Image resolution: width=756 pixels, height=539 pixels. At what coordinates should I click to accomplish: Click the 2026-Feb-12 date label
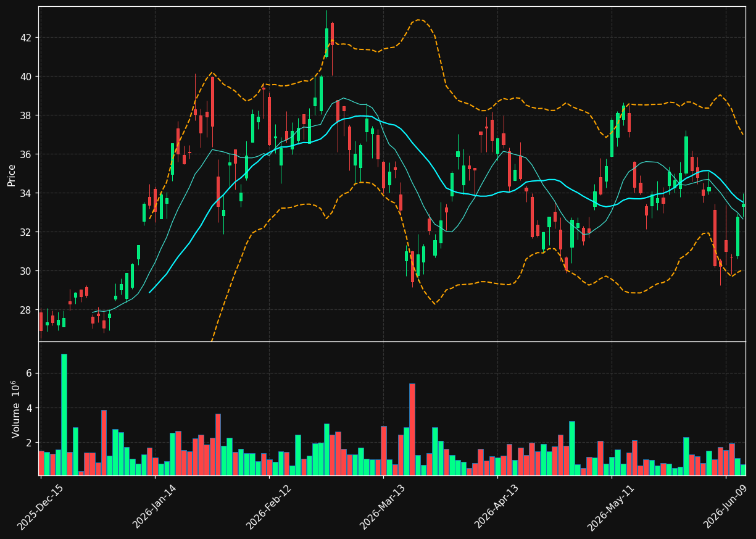tap(269, 508)
